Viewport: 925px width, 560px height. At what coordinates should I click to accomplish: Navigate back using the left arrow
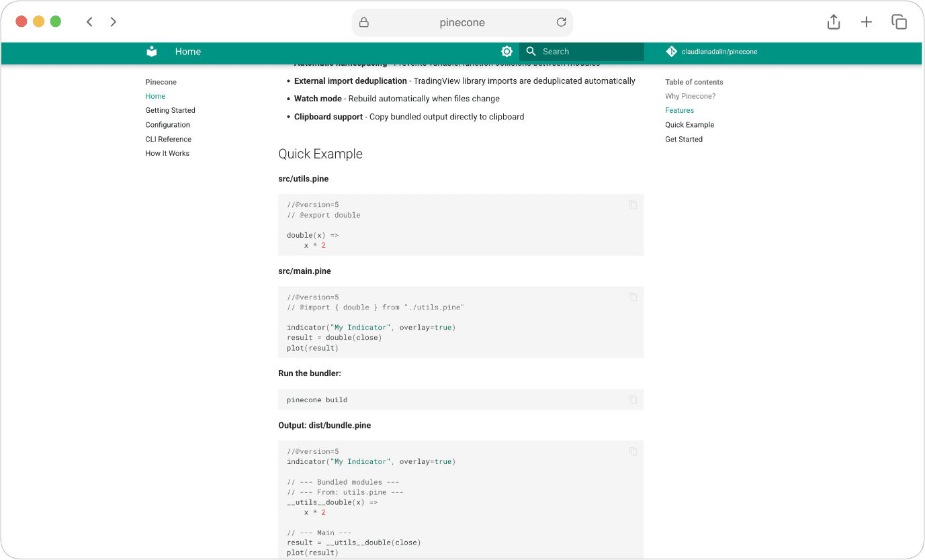coord(89,21)
